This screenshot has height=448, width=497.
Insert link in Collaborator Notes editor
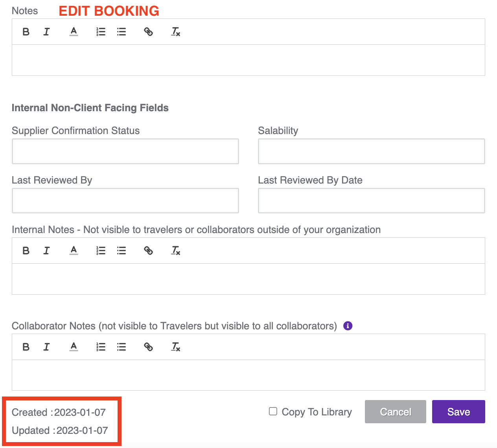tap(148, 347)
